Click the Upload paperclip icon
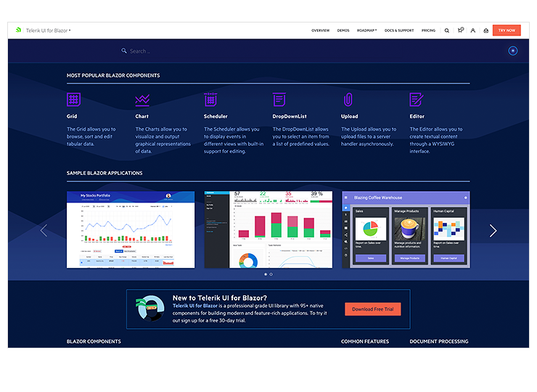Viewport: 537px width, 392px height. (x=348, y=99)
